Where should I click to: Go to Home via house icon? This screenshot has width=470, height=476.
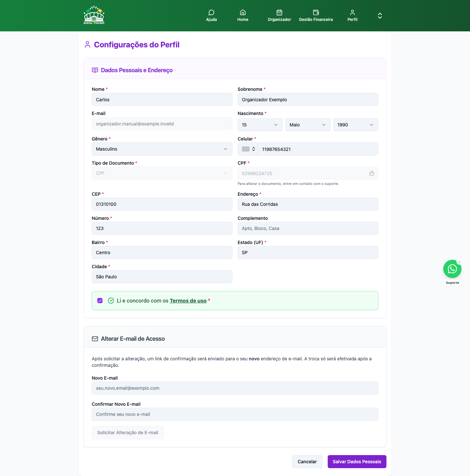[243, 12]
